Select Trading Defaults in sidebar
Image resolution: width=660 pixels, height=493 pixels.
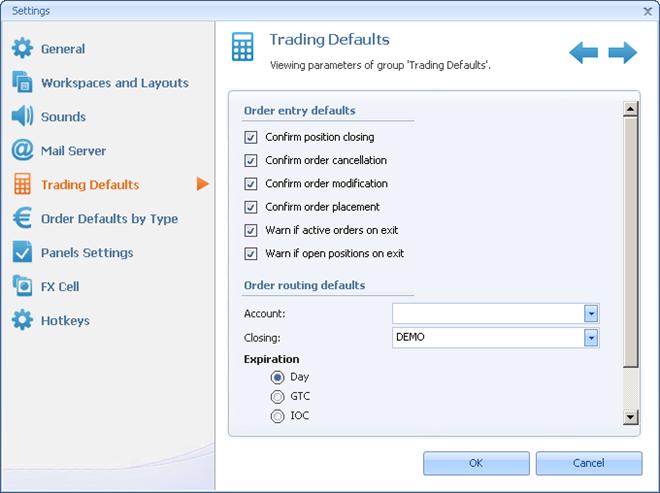[x=89, y=184]
